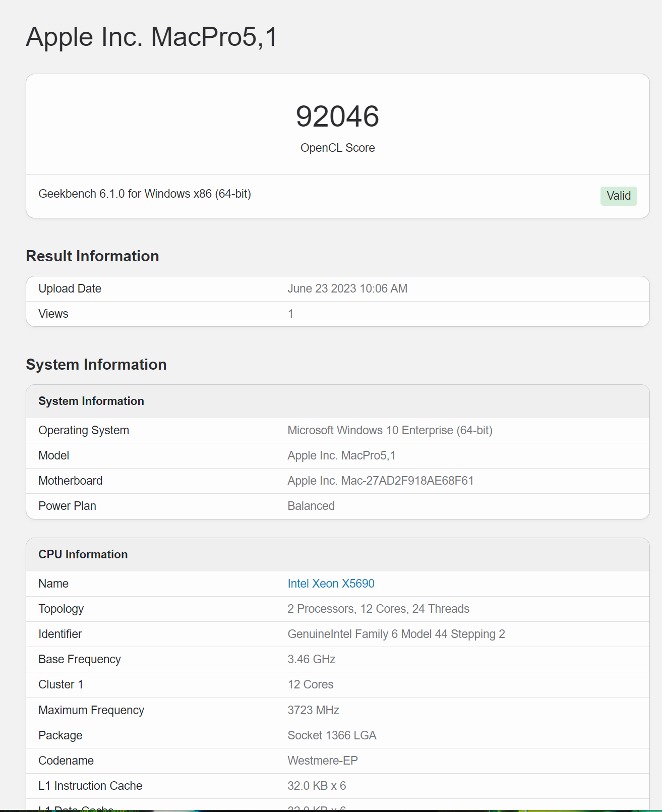
Task: Click the OpenCL Score label
Action: 337,148
